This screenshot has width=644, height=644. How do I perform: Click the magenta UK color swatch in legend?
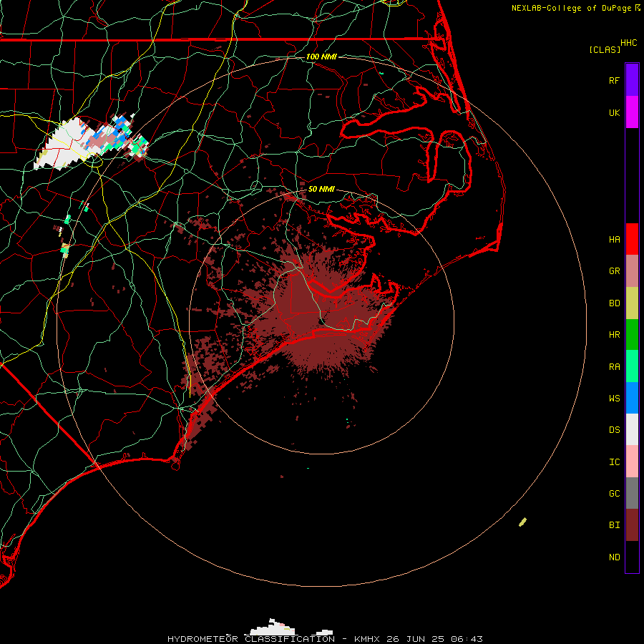pos(632,112)
